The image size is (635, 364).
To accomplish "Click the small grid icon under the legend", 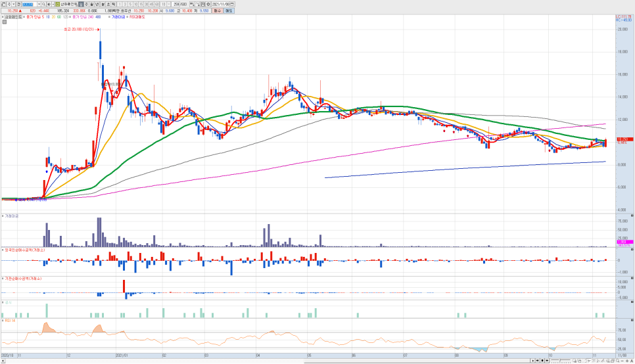I will 4,22.
